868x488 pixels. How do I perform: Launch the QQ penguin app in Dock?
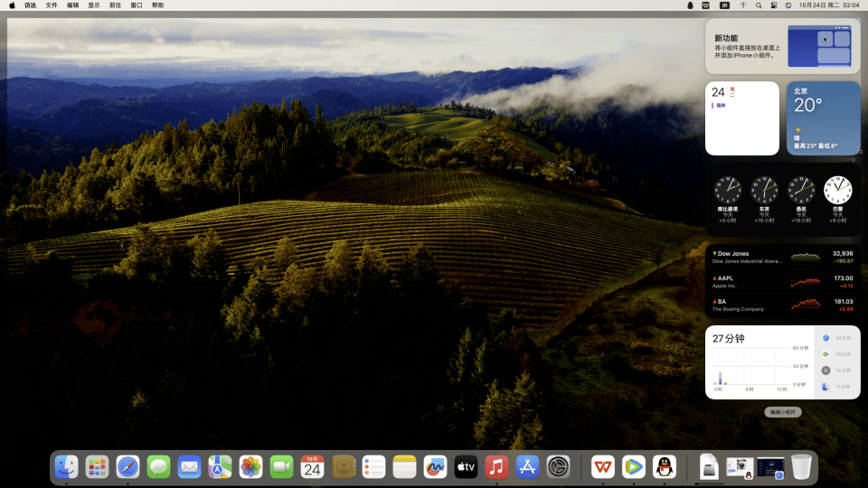point(665,467)
